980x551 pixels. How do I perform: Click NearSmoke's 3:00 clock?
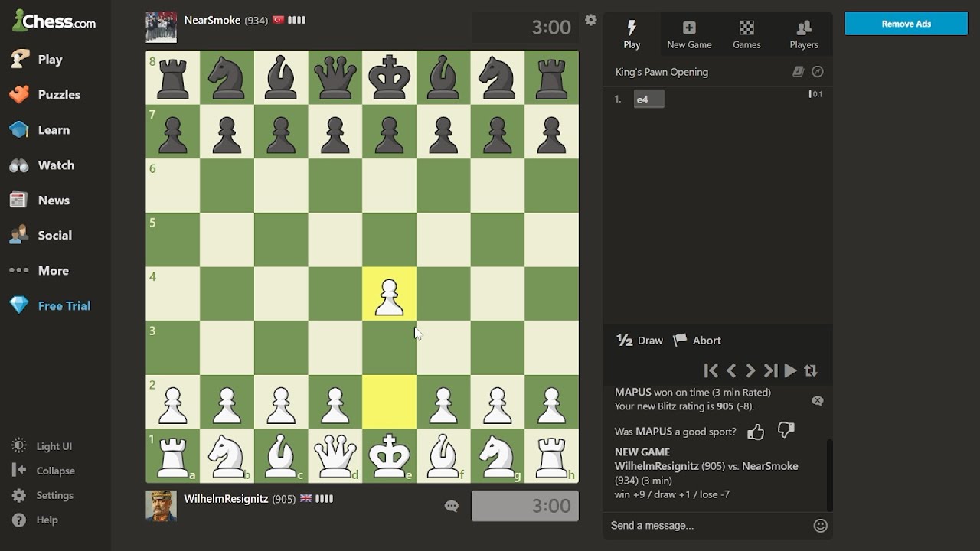pyautogui.click(x=551, y=28)
